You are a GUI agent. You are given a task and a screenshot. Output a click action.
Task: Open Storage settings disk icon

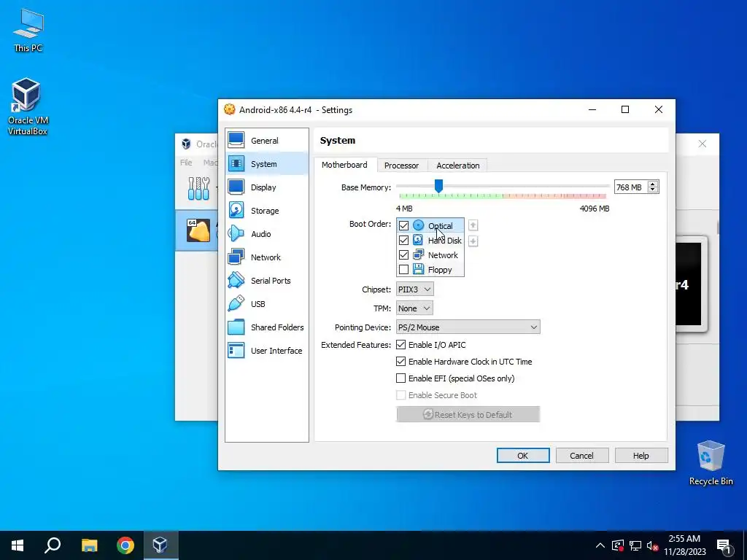click(x=236, y=210)
